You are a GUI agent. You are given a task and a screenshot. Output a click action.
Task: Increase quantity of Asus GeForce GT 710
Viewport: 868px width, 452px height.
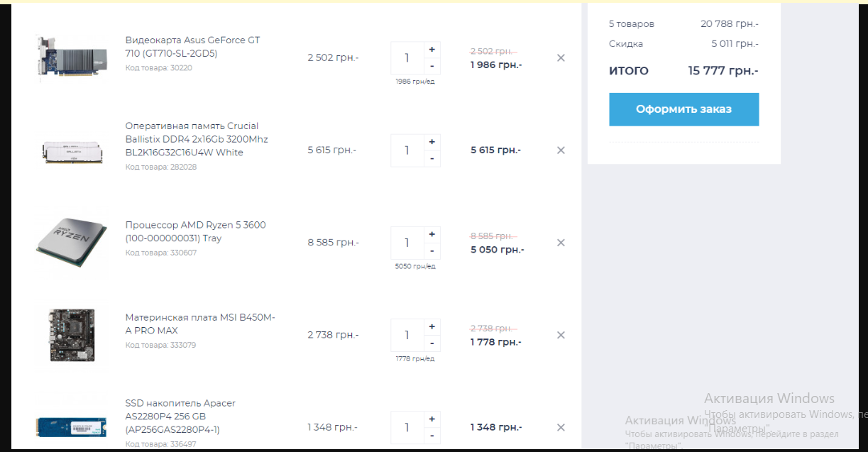(432, 50)
